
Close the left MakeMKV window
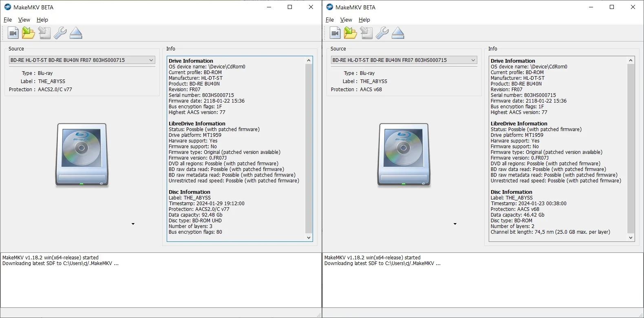coord(311,7)
